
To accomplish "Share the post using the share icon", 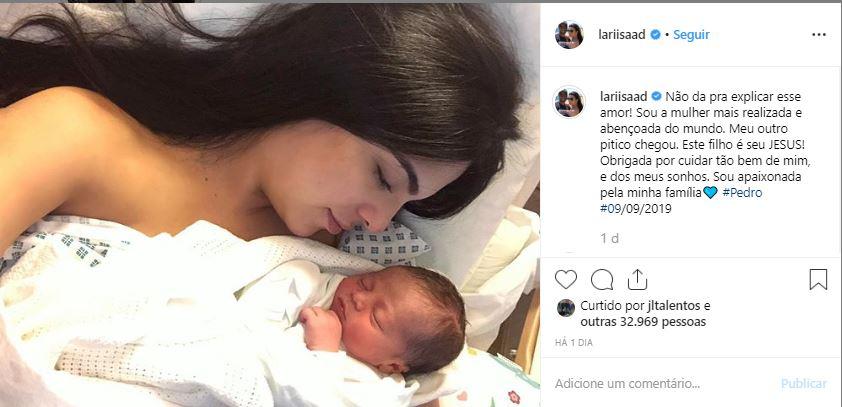I will 637,280.
